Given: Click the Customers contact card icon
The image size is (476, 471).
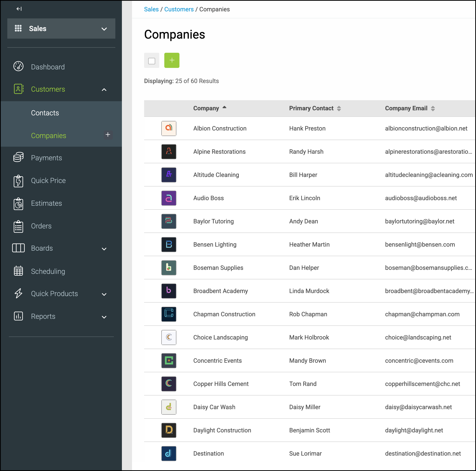Looking at the screenshot, I should (18, 89).
